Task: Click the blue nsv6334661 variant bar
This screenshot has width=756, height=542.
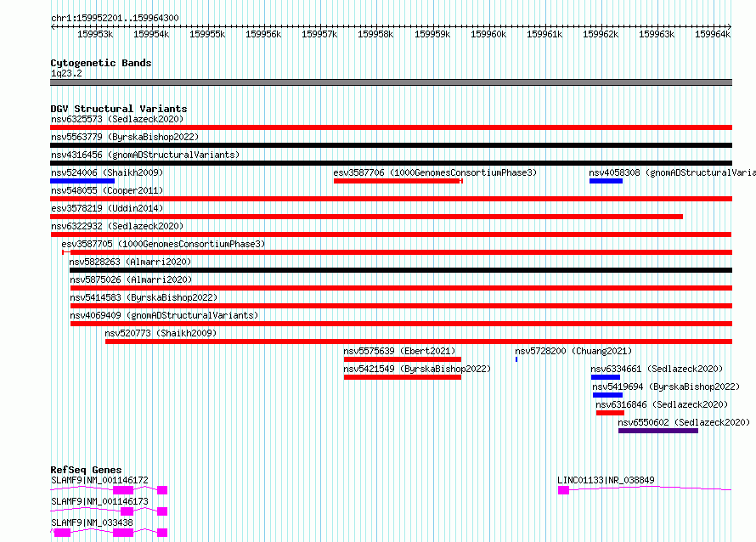Action: pyautogui.click(x=606, y=377)
